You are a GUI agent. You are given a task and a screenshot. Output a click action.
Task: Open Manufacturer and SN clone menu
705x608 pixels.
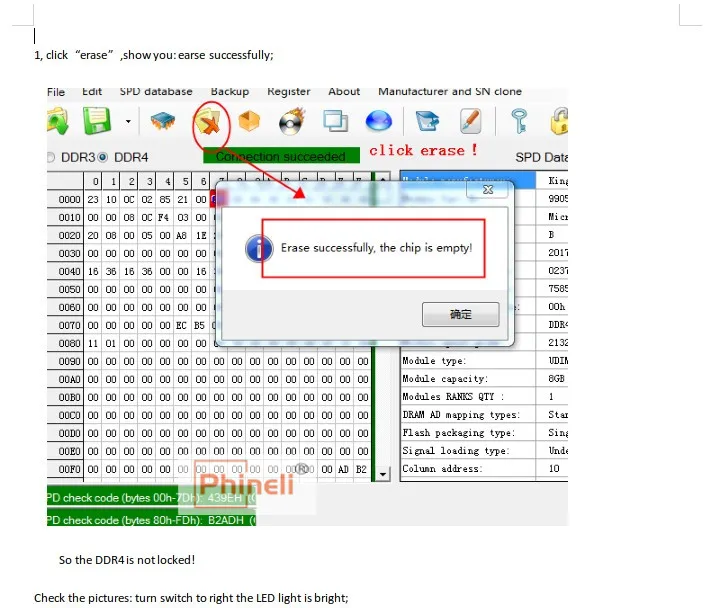tap(450, 92)
